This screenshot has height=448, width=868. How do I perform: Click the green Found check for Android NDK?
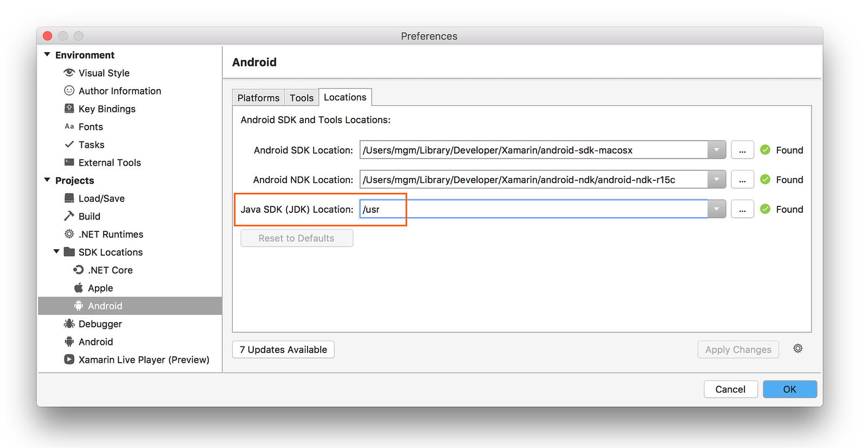point(765,179)
